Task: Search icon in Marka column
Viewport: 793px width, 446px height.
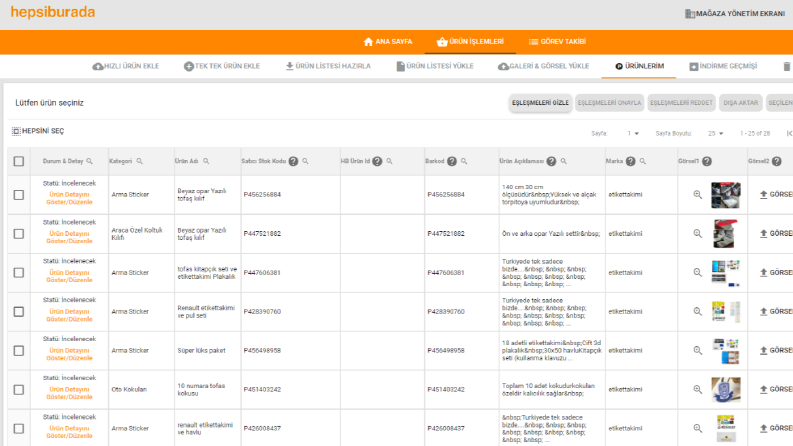Action: click(642, 161)
